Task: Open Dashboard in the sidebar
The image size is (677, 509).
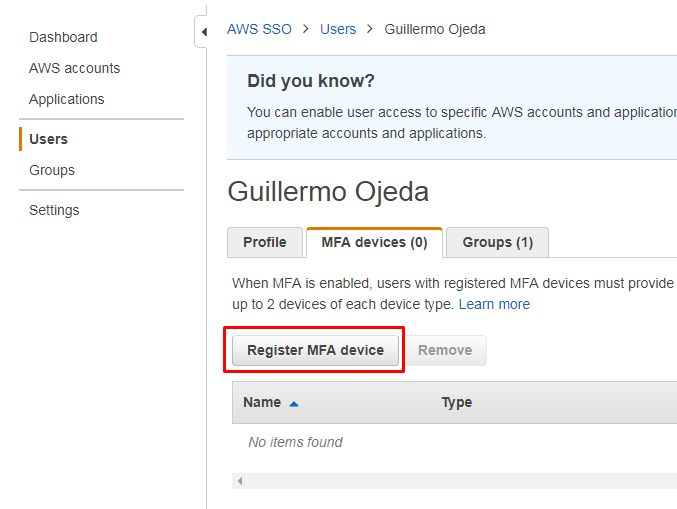Action: click(63, 37)
